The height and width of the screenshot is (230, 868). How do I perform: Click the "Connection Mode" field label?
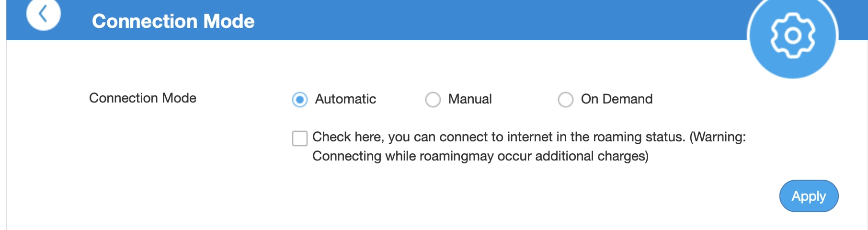coord(143,98)
